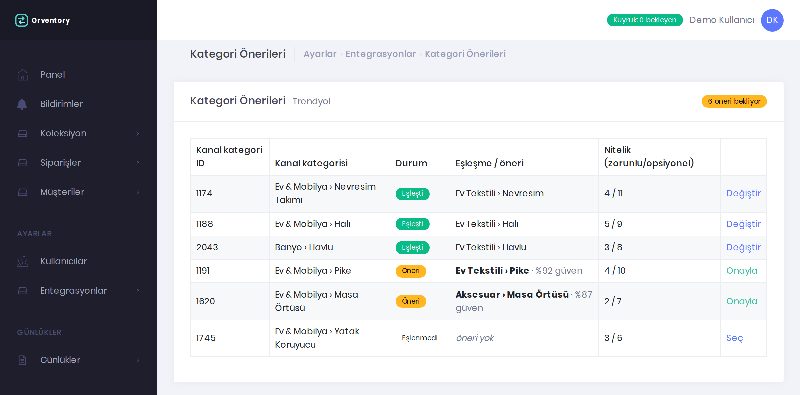The height and width of the screenshot is (395, 800).
Task: Expand the Koleksiyon menu chevron
Action: coord(138,134)
